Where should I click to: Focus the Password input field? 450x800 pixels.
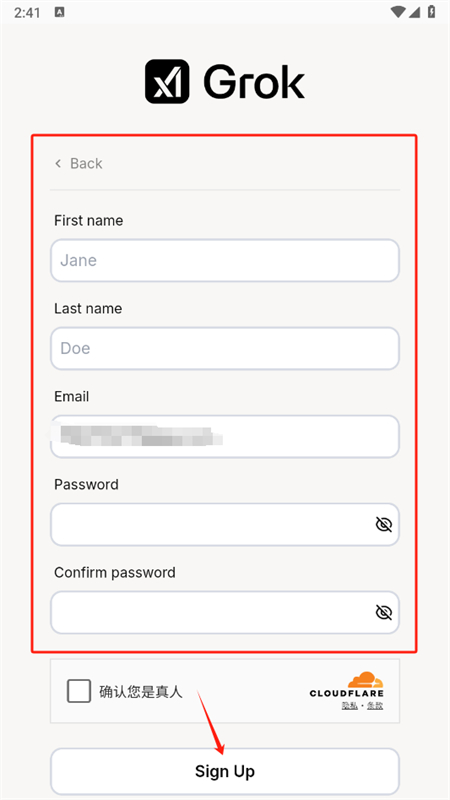coord(224,524)
